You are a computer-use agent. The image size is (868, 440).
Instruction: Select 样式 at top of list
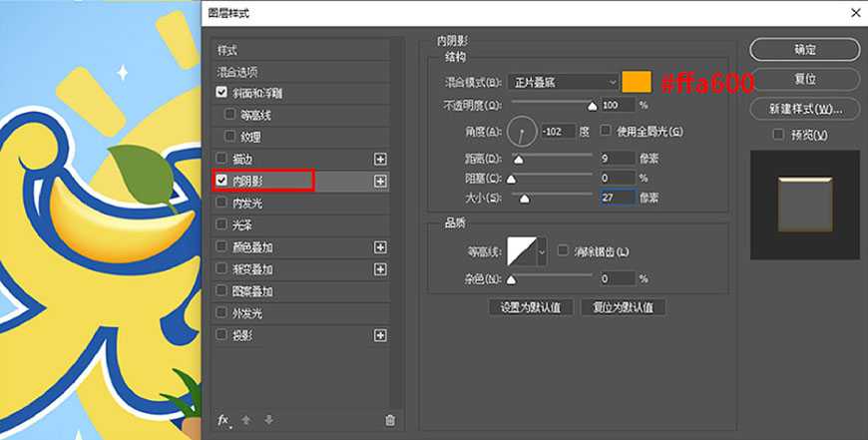[x=227, y=50]
